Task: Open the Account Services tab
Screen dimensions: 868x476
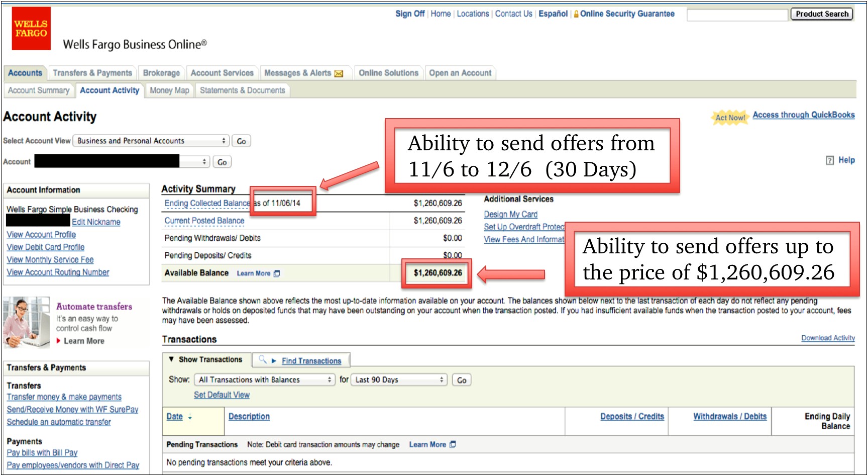Action: click(x=222, y=73)
